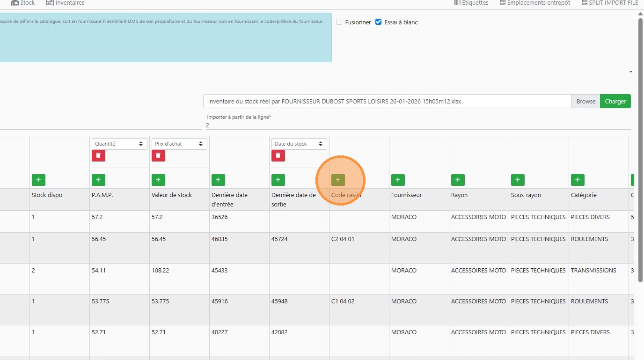Add a mapping above the Rayon column
Viewport: 644px width, 360px height.
pyautogui.click(x=458, y=180)
